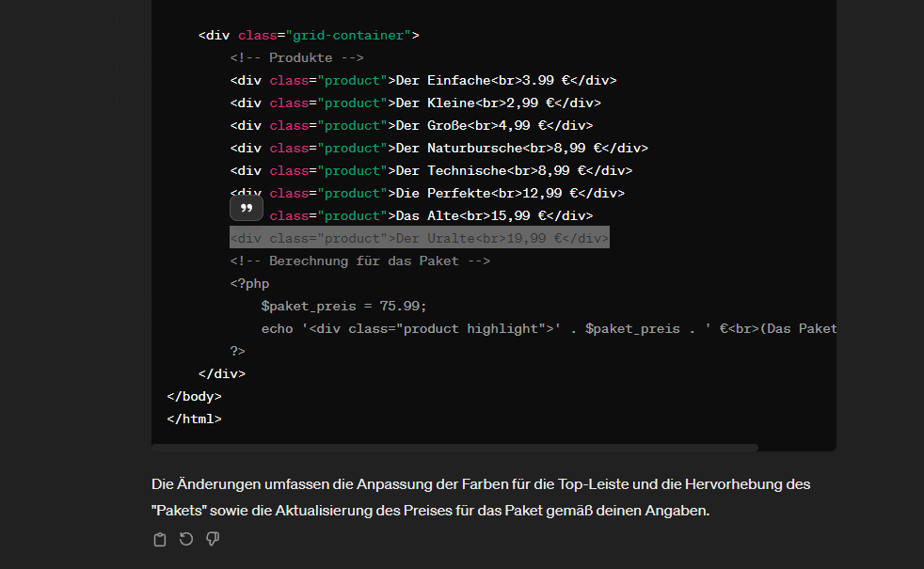Click the quote reply icon bubble
The width and height of the screenshot is (924, 569).
(247, 208)
